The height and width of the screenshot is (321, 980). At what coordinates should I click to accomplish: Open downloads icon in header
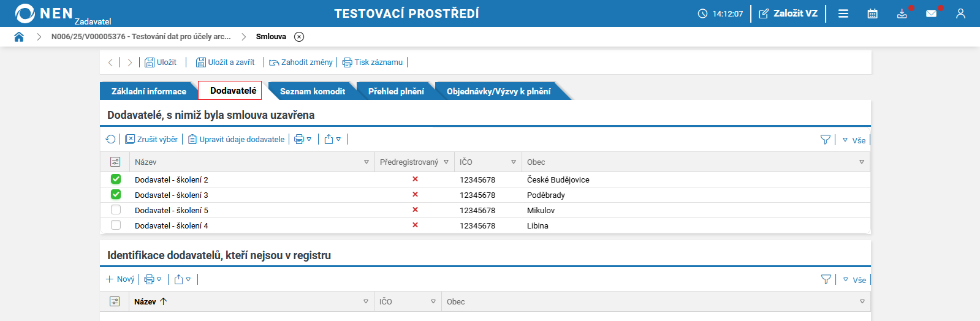coord(902,13)
